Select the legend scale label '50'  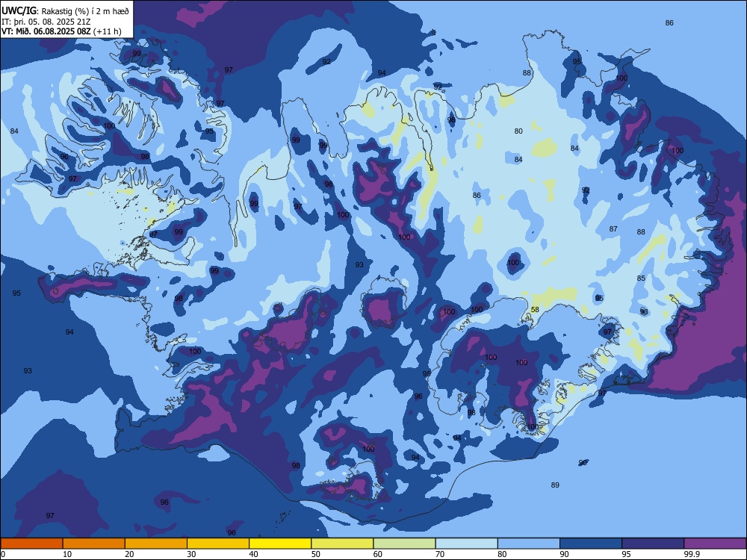[x=315, y=554]
